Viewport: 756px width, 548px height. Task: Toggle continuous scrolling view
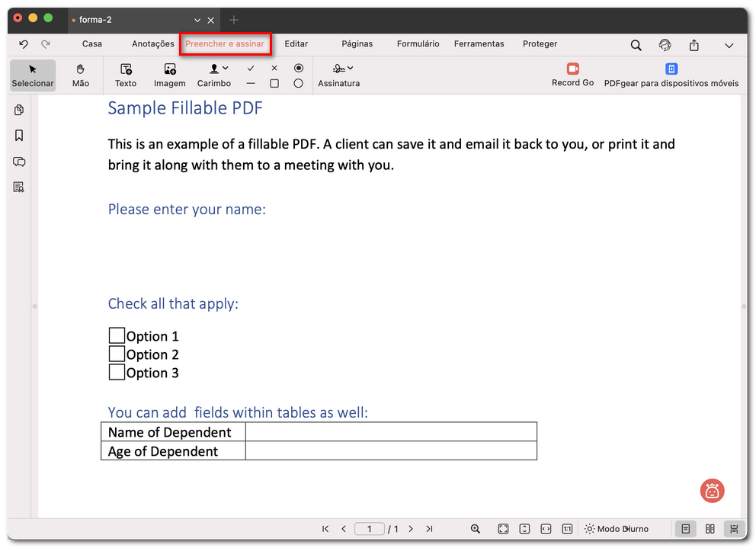pyautogui.click(x=734, y=529)
